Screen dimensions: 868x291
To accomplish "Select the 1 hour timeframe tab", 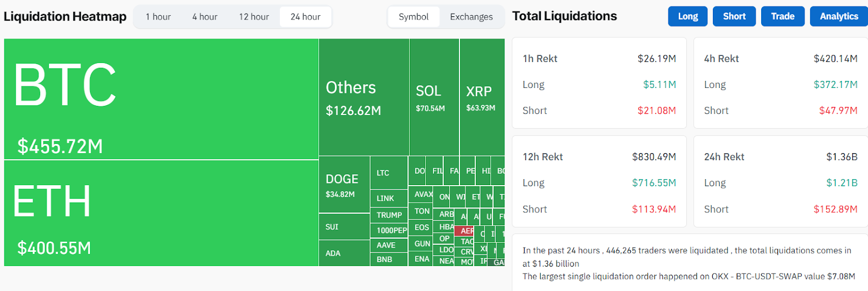I will point(158,17).
